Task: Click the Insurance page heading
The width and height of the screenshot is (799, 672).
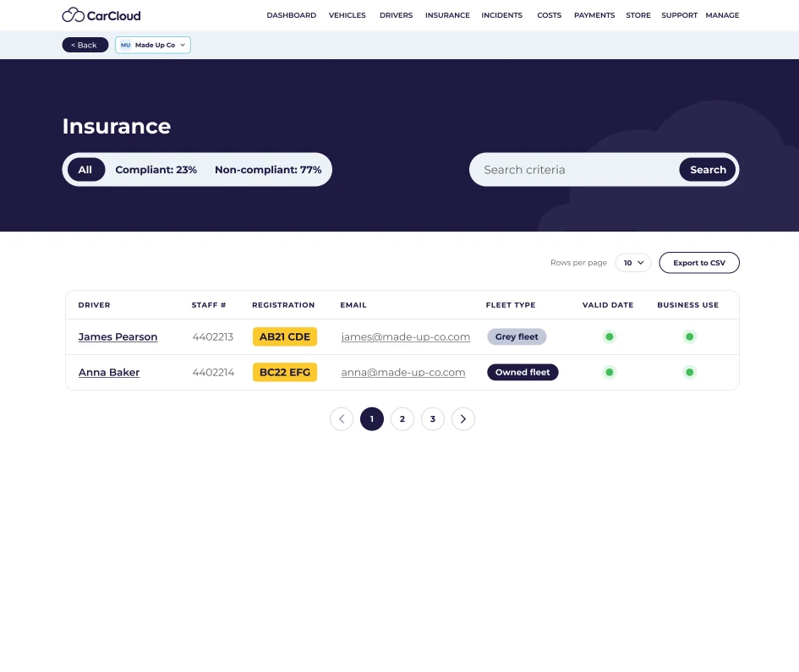Action: pyautogui.click(x=117, y=126)
